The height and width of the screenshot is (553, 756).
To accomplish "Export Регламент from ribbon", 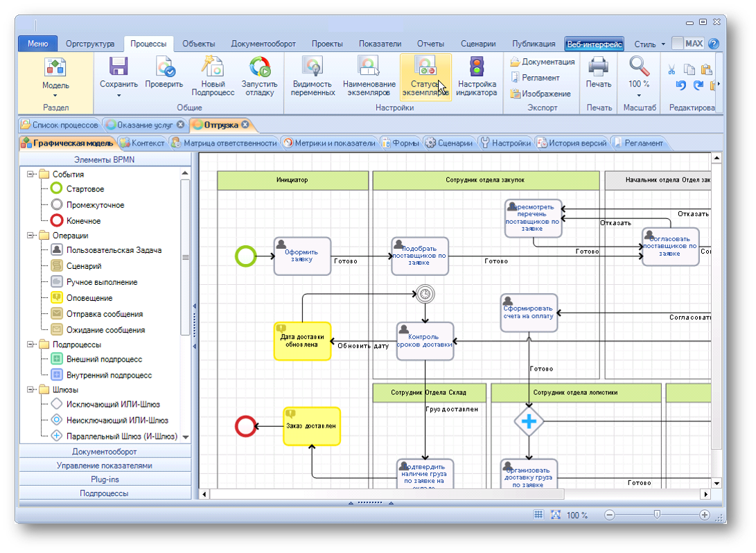I will click(x=535, y=78).
